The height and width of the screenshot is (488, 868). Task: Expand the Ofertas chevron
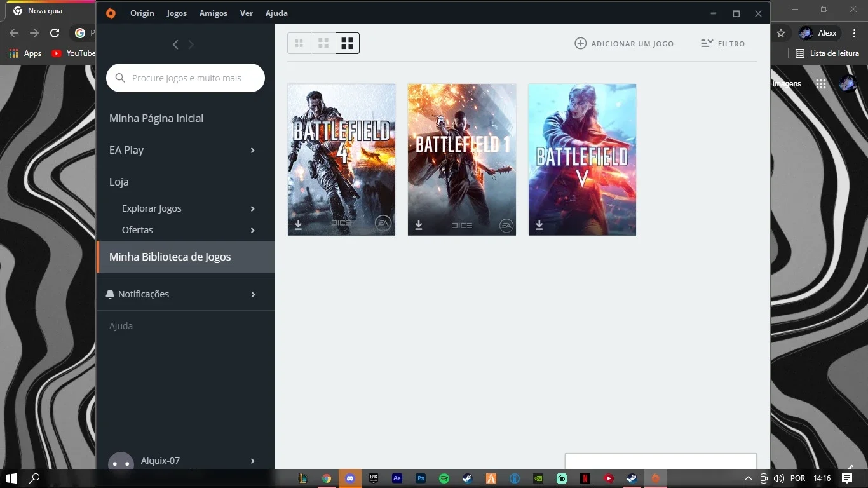(x=252, y=231)
